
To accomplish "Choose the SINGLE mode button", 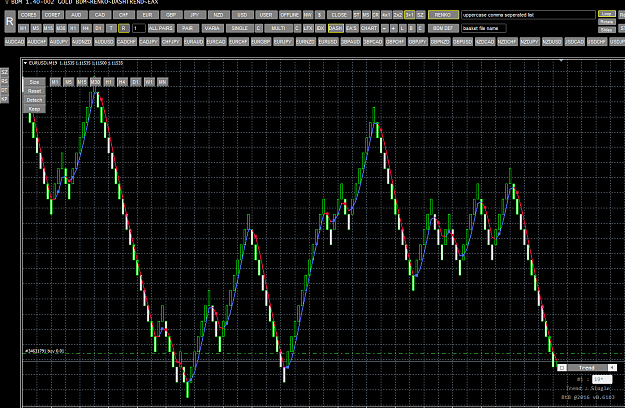I will coord(240,28).
